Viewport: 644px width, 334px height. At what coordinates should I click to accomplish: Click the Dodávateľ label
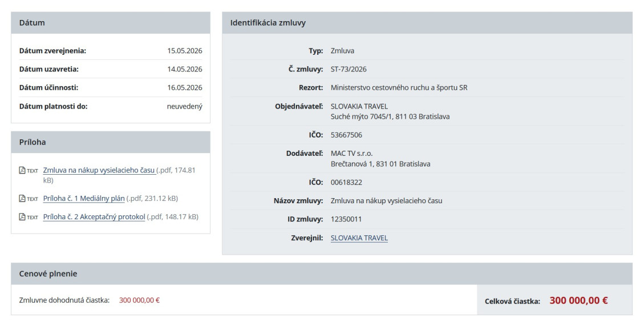tap(305, 154)
